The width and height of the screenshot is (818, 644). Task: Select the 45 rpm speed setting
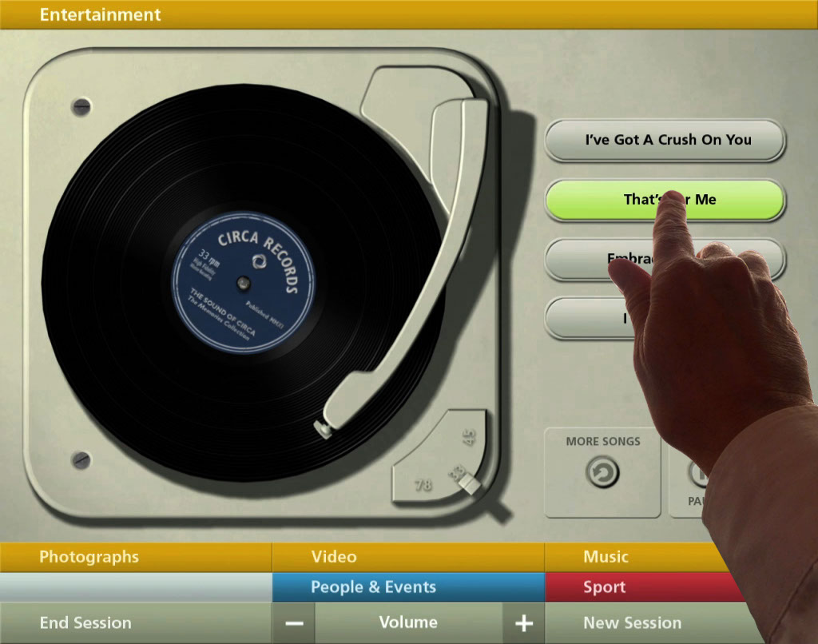point(468,437)
